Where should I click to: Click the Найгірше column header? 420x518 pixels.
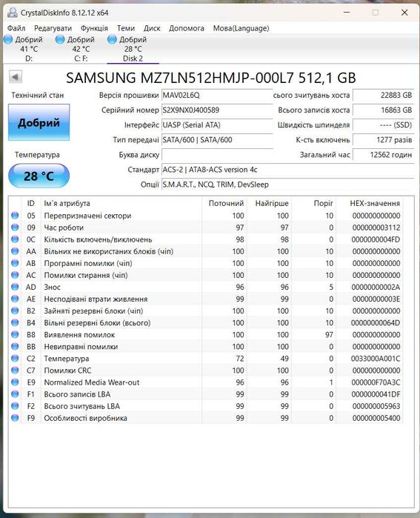pyautogui.click(x=269, y=203)
